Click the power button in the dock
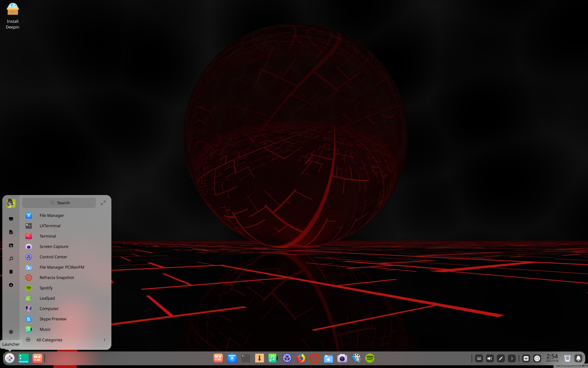This screenshot has width=588, height=368. point(537,358)
